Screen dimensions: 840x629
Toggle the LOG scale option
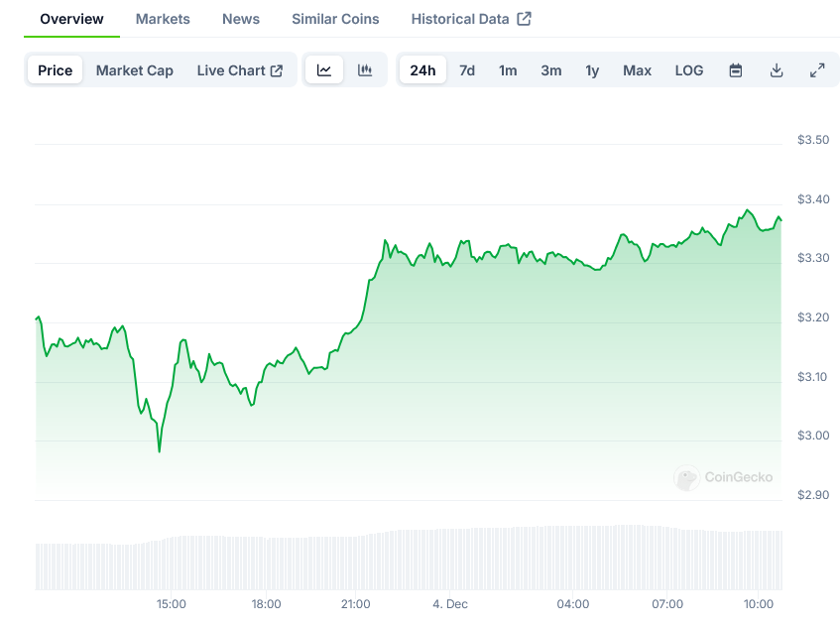[689, 70]
